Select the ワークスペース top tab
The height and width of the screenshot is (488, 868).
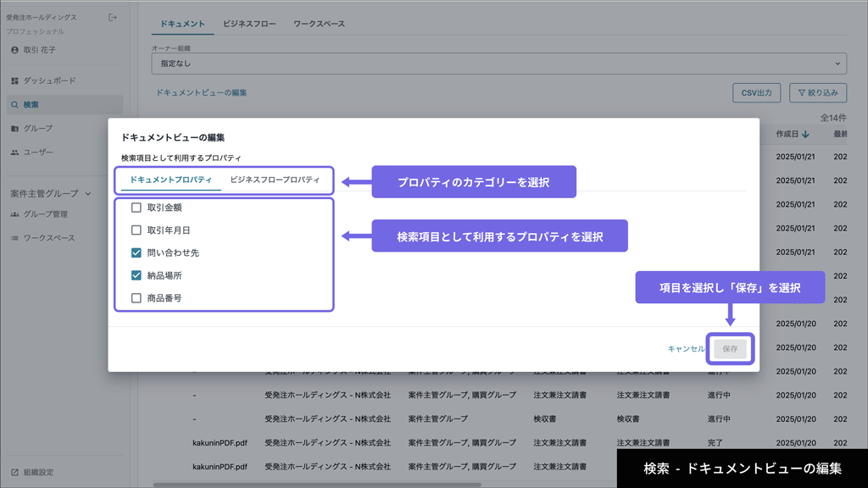pyautogui.click(x=319, y=24)
